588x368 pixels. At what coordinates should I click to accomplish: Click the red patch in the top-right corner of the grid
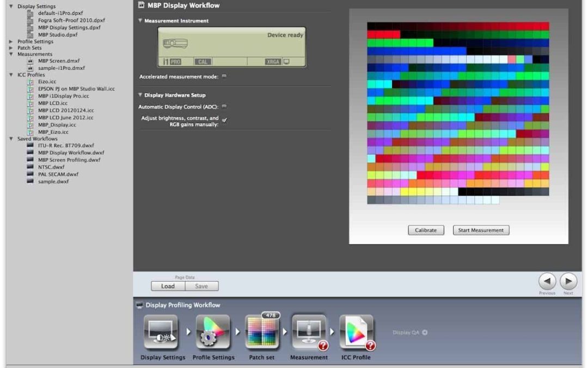[x=544, y=26]
